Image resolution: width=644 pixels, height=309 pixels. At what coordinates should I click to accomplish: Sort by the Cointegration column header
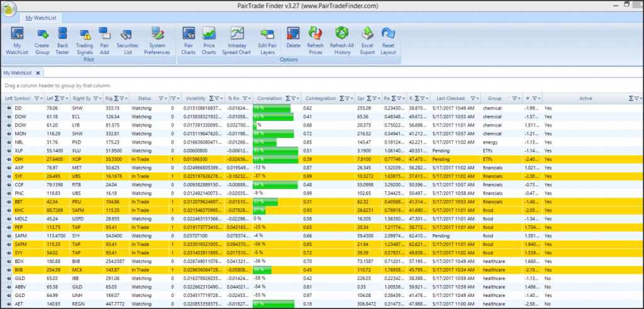(x=320, y=98)
